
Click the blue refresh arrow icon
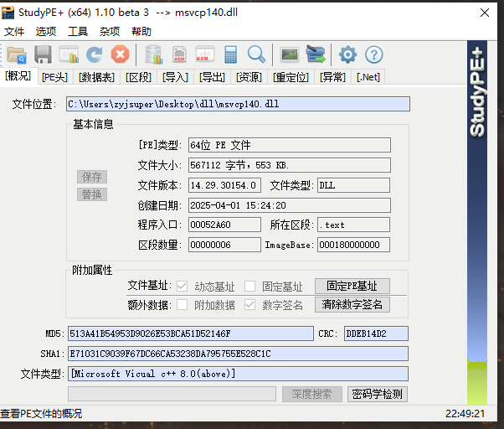click(x=95, y=54)
